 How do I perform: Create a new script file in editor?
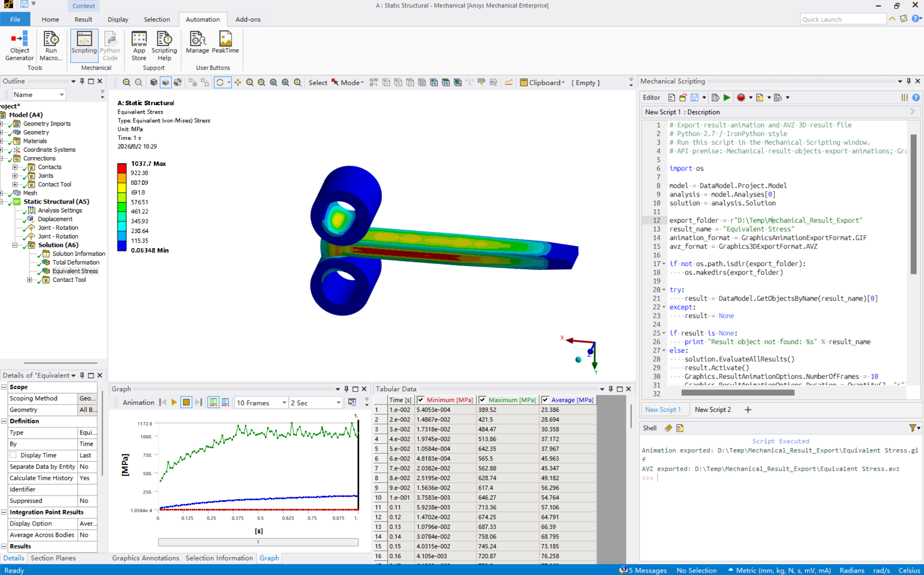[x=671, y=98]
